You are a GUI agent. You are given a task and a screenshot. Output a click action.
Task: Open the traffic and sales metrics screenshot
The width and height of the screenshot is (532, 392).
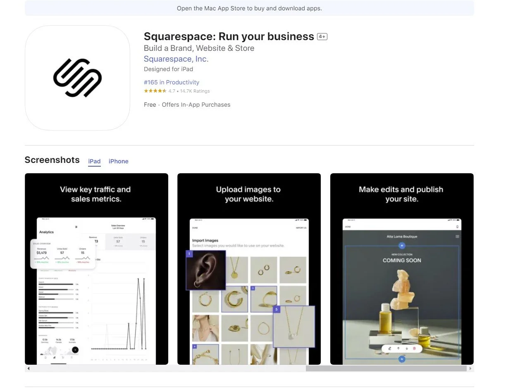click(x=96, y=269)
